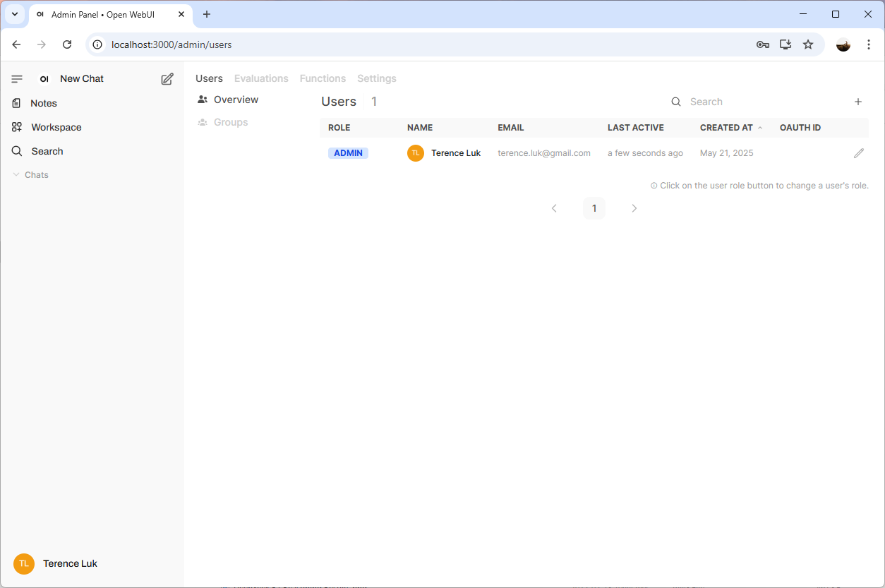The height and width of the screenshot is (588, 885).
Task: Click the plus icon to add a user
Action: [x=857, y=102]
